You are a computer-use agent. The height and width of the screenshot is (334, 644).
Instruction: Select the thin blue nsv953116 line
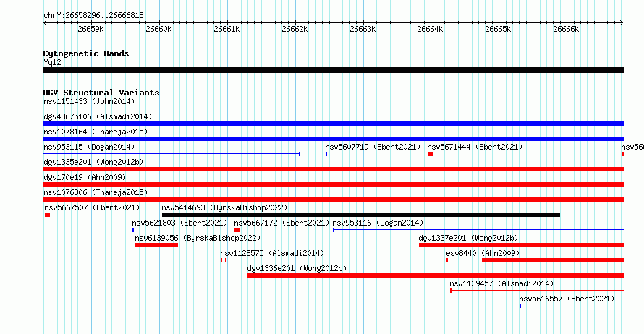pos(478,230)
